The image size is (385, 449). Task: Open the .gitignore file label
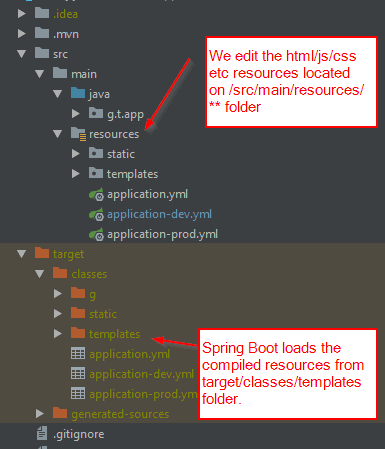click(79, 434)
